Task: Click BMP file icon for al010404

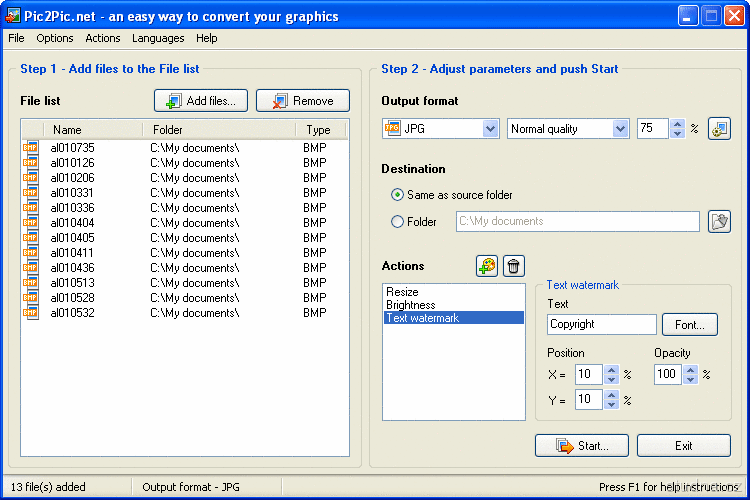Action: [x=31, y=223]
